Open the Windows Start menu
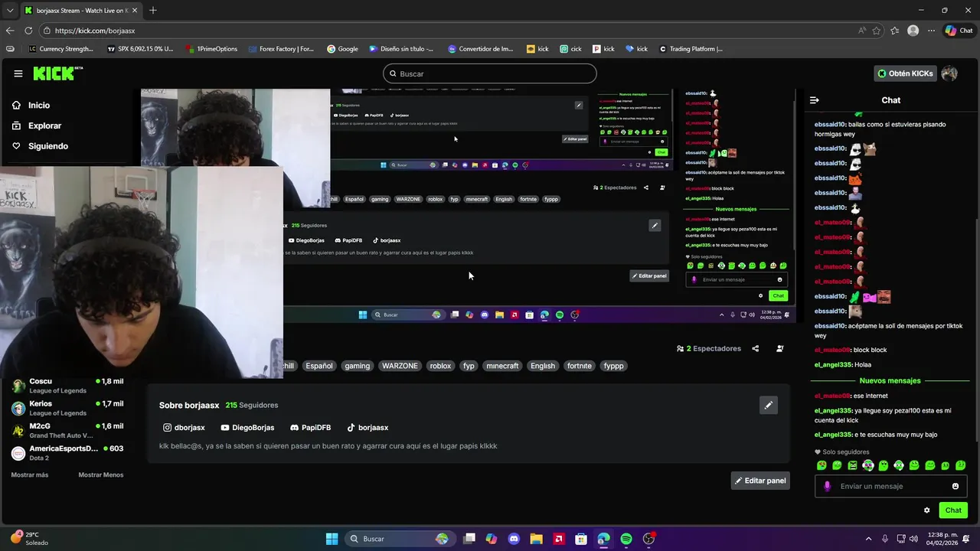Image resolution: width=980 pixels, height=551 pixels. pos(332,539)
